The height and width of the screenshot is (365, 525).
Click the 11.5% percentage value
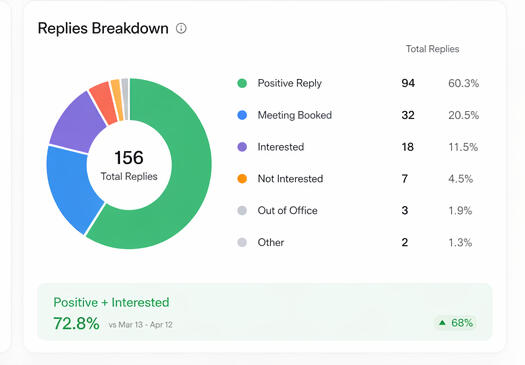click(x=463, y=147)
